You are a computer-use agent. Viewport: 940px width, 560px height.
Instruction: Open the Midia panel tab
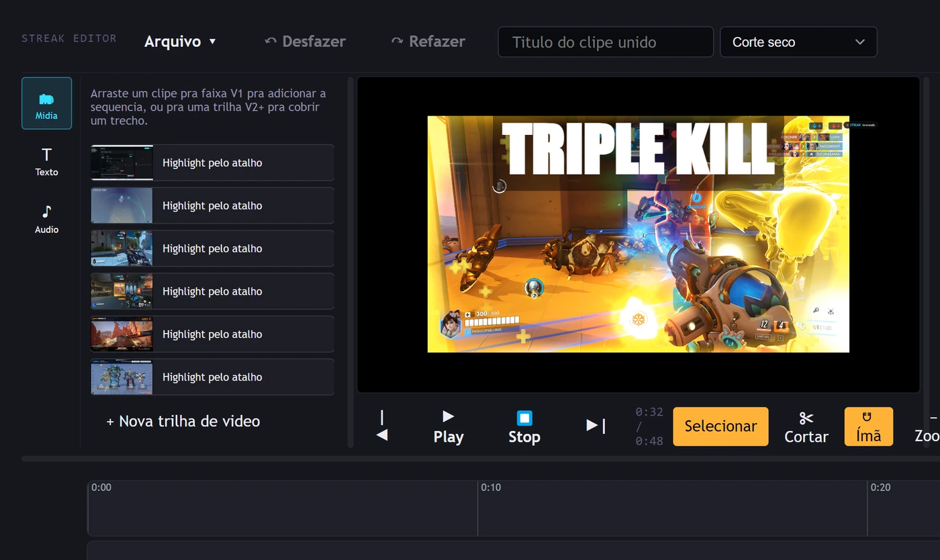pyautogui.click(x=46, y=103)
